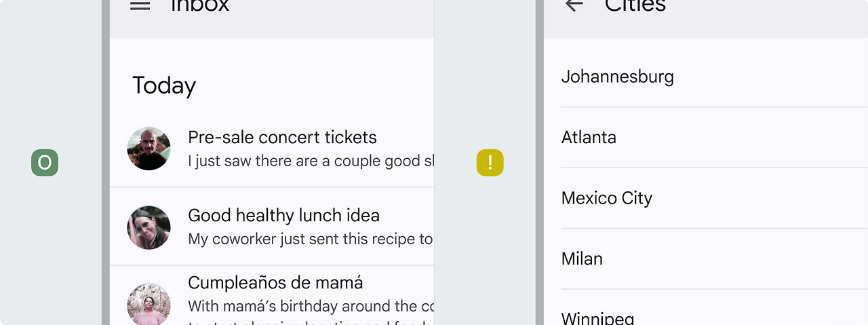Image resolution: width=868 pixels, height=325 pixels.
Task: Click the Today section heading
Action: pyautogui.click(x=164, y=85)
